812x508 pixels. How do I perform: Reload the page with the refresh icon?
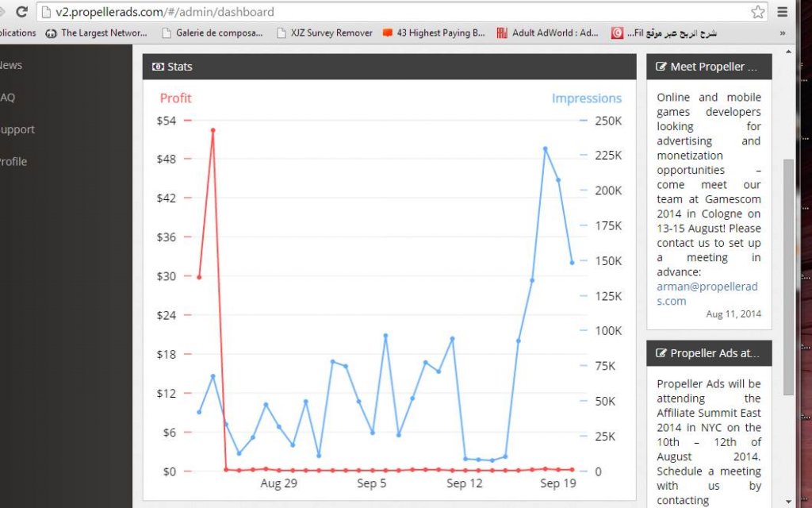point(21,11)
